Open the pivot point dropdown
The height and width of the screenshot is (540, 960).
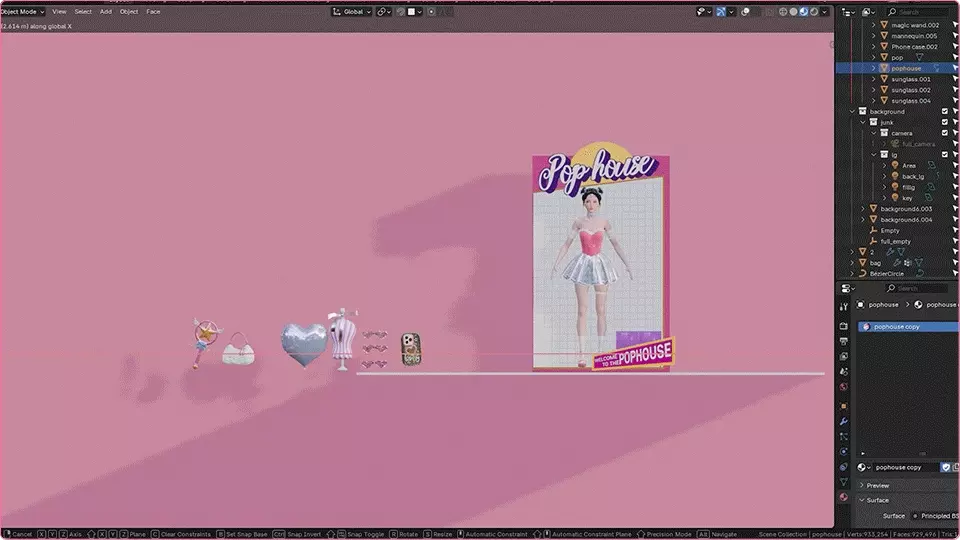point(384,12)
